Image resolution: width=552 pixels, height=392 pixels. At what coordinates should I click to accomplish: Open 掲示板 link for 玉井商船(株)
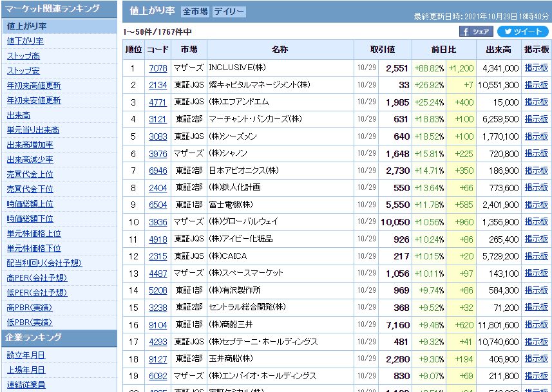point(536,359)
